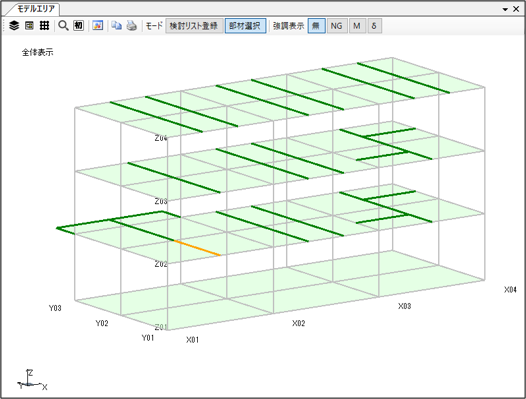Set highlight display to NG
Screen dimensions: 526x399
tap(336, 26)
